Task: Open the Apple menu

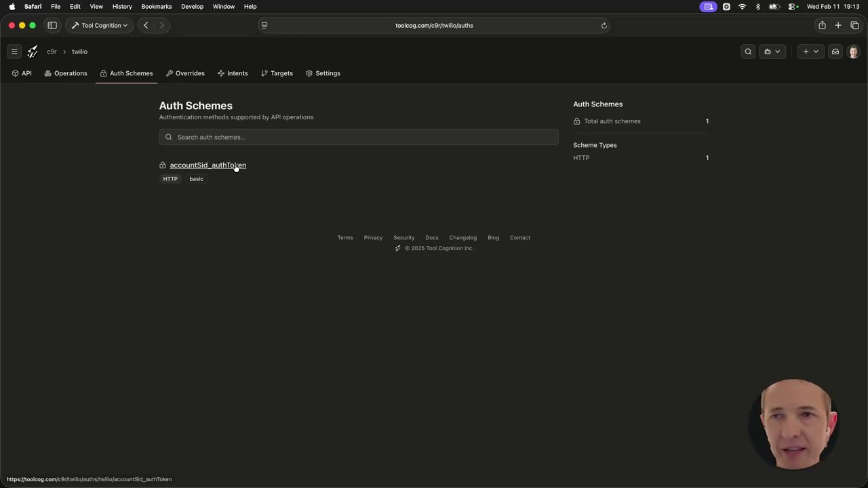Action: point(12,7)
